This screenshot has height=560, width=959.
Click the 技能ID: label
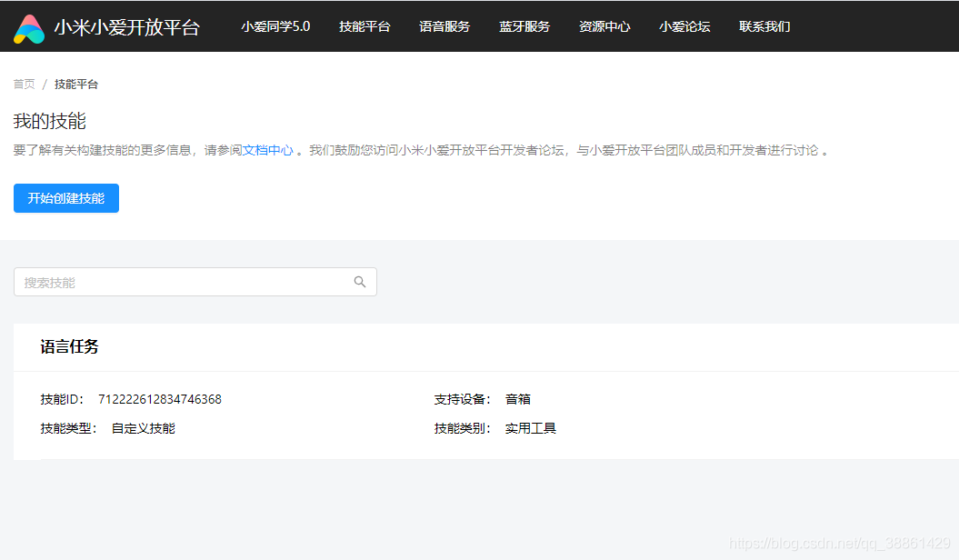coord(62,399)
